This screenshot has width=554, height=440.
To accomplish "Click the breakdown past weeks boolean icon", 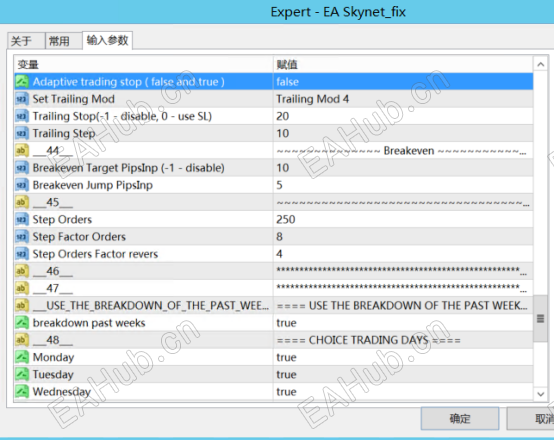I will [x=22, y=323].
